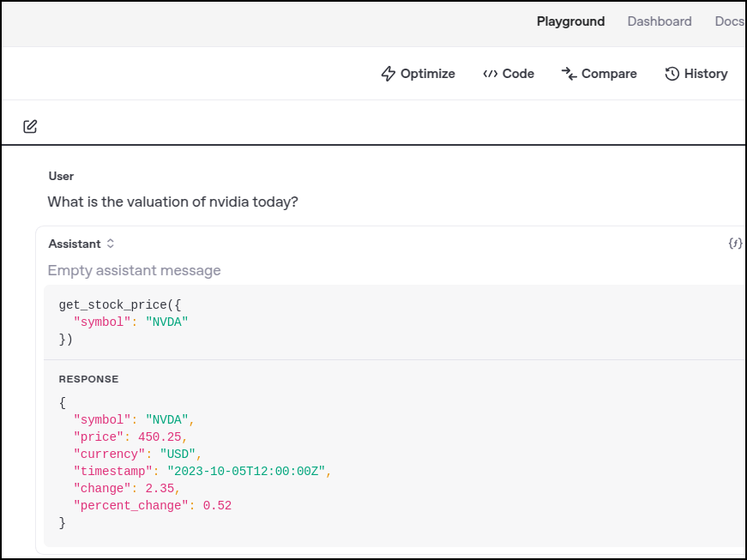Viewport: 747px width, 560px height.
Task: Click the User role label
Action: pos(61,176)
